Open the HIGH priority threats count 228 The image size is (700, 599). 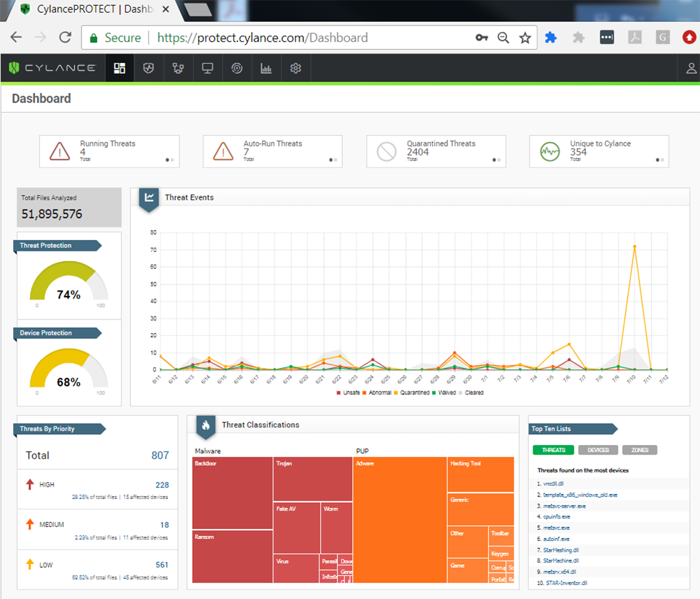click(x=162, y=485)
